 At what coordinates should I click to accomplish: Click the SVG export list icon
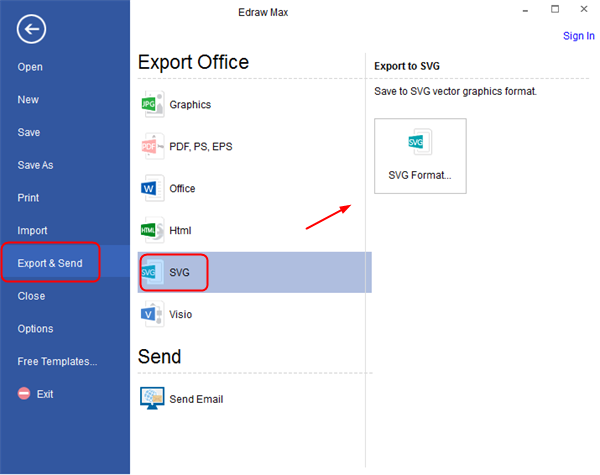(152, 272)
